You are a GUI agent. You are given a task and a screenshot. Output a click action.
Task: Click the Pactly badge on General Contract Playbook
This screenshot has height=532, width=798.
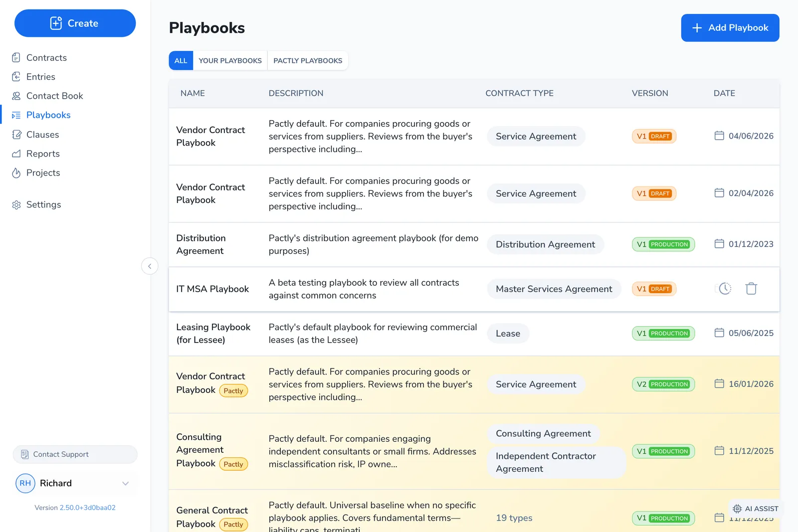(233, 525)
